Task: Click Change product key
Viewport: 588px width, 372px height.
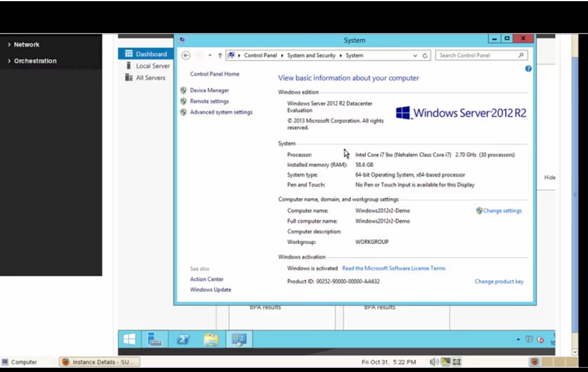Action: 499,282
